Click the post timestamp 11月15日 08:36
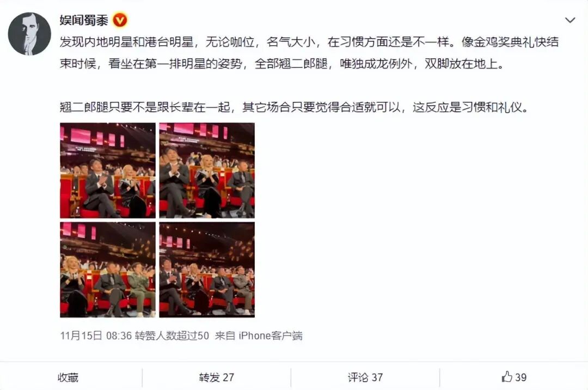The height and width of the screenshot is (390, 588). coord(96,335)
